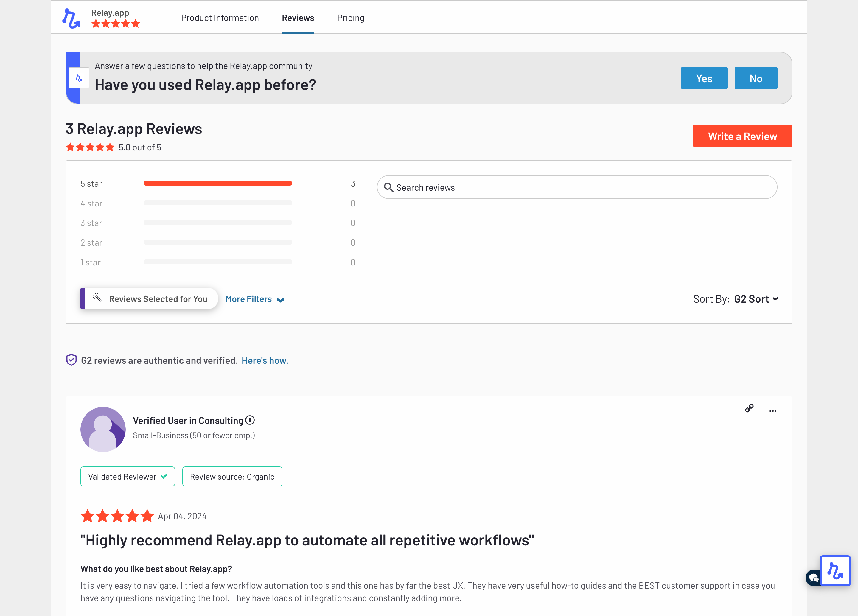Click the 2 star rating row

click(217, 242)
